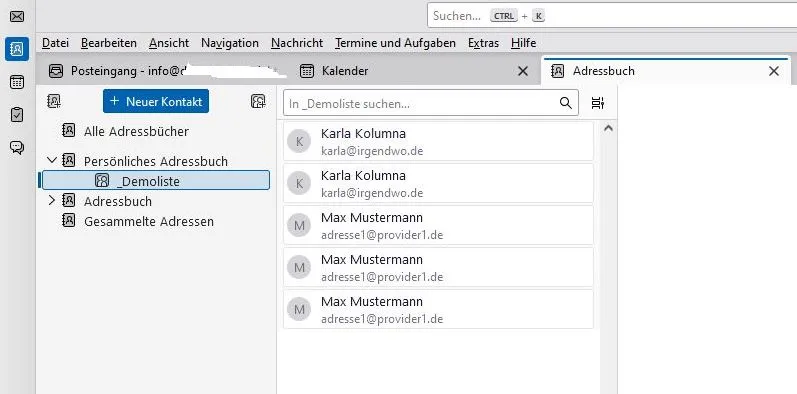
Task: Click the Neuer Kontakt button
Action: point(156,101)
